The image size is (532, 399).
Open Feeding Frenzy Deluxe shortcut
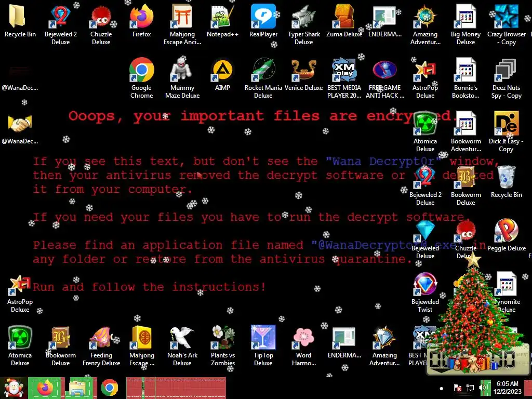tap(101, 346)
